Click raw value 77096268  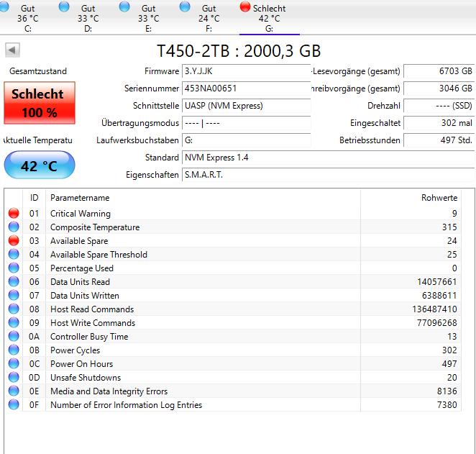pos(437,323)
